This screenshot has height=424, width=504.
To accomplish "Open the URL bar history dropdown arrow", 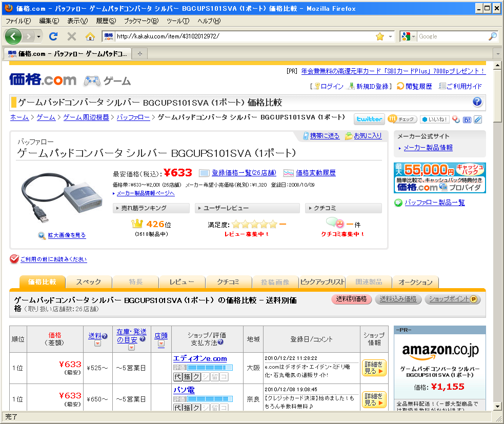I will [390, 36].
